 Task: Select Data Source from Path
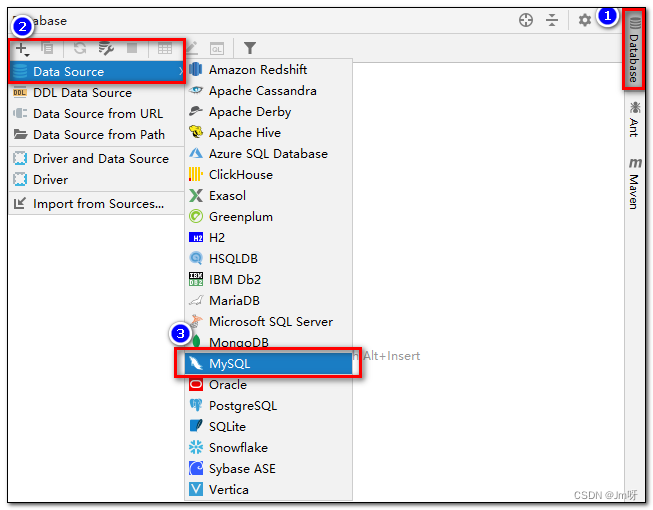click(97, 134)
